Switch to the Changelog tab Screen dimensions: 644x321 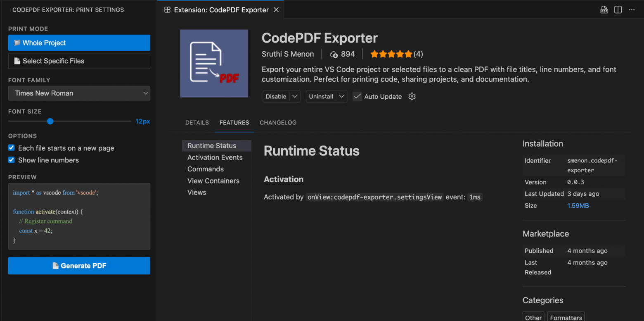coord(278,123)
